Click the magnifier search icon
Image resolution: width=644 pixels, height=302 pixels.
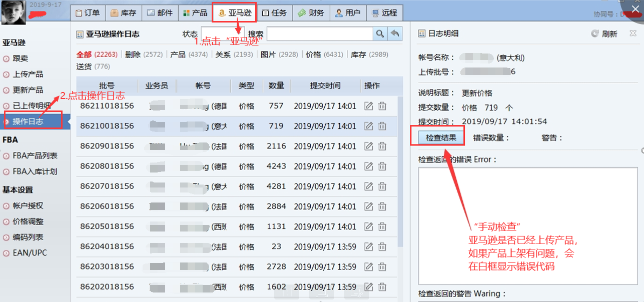pos(380,34)
